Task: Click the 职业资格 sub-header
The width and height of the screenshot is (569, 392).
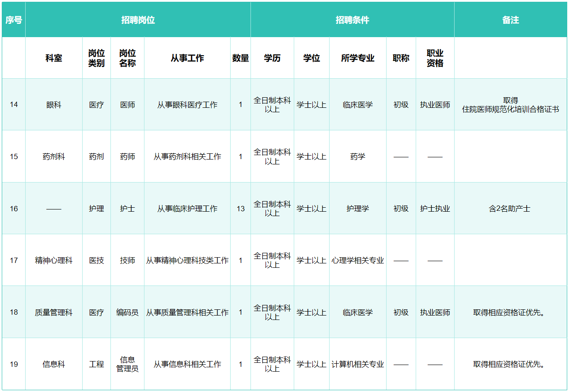Action: coord(435,58)
